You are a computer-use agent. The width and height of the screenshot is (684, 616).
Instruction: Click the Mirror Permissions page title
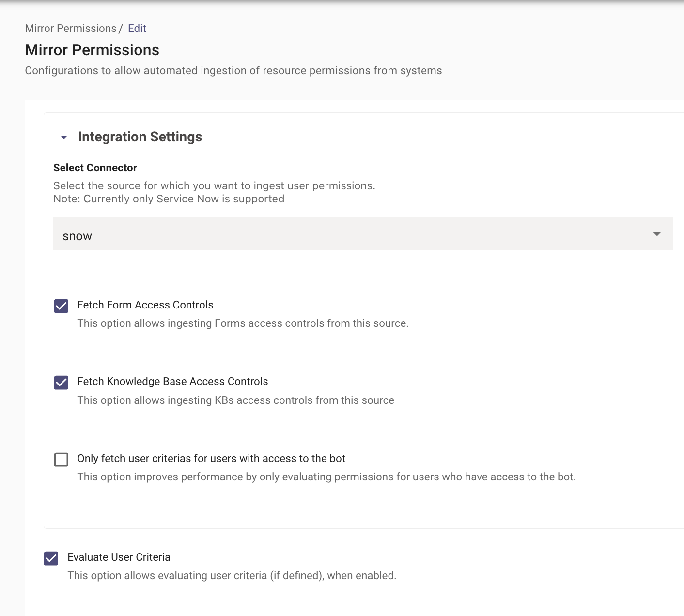pos(92,50)
